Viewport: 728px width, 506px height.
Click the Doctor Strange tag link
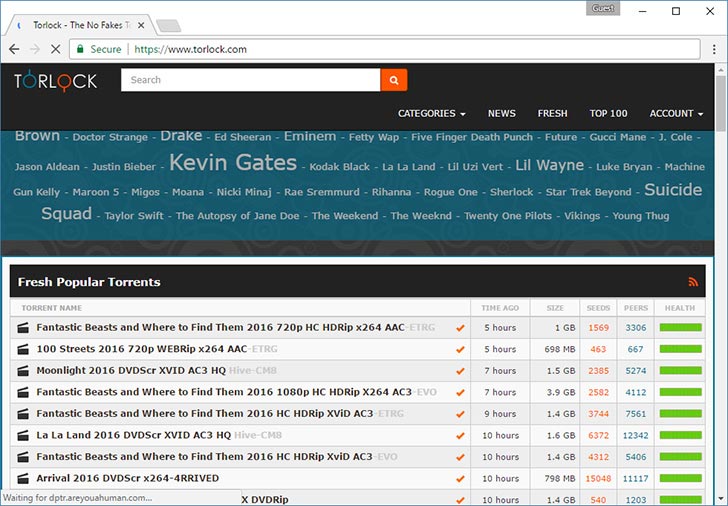tap(110, 137)
